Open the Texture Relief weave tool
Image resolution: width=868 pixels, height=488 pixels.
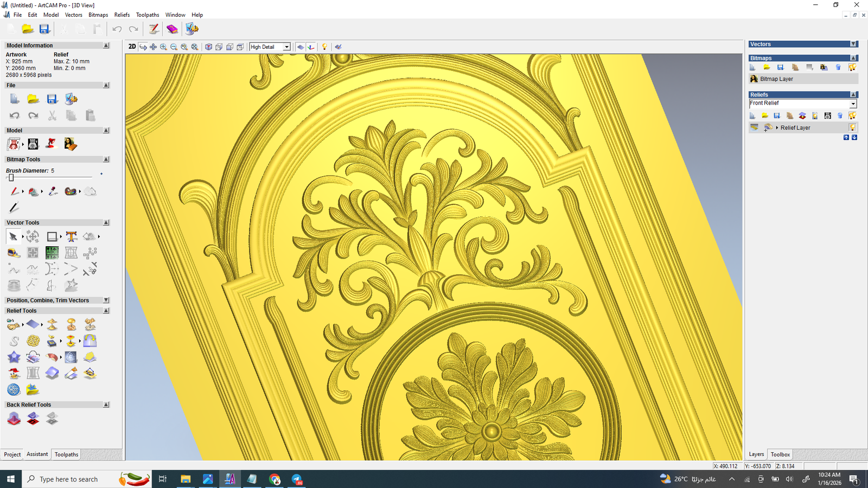(x=33, y=341)
